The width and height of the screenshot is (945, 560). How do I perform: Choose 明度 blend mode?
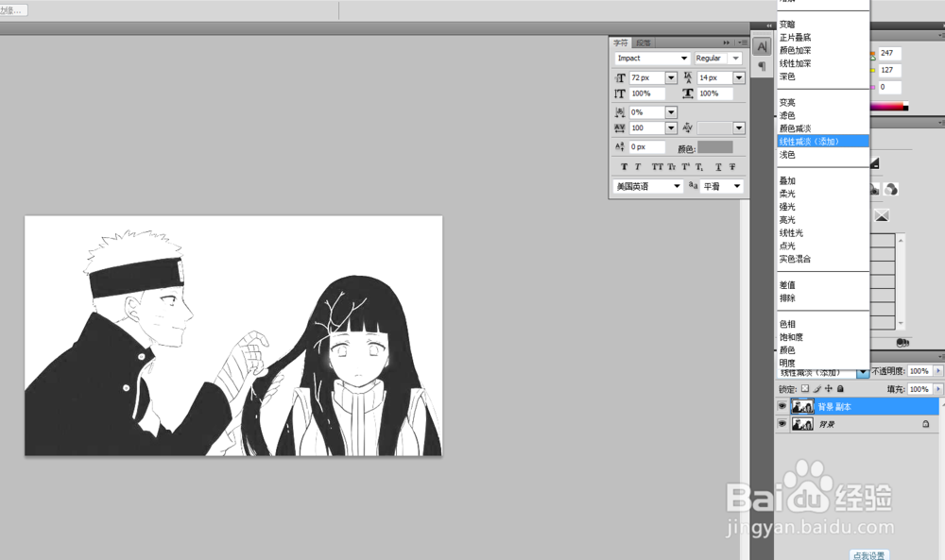[x=787, y=363]
